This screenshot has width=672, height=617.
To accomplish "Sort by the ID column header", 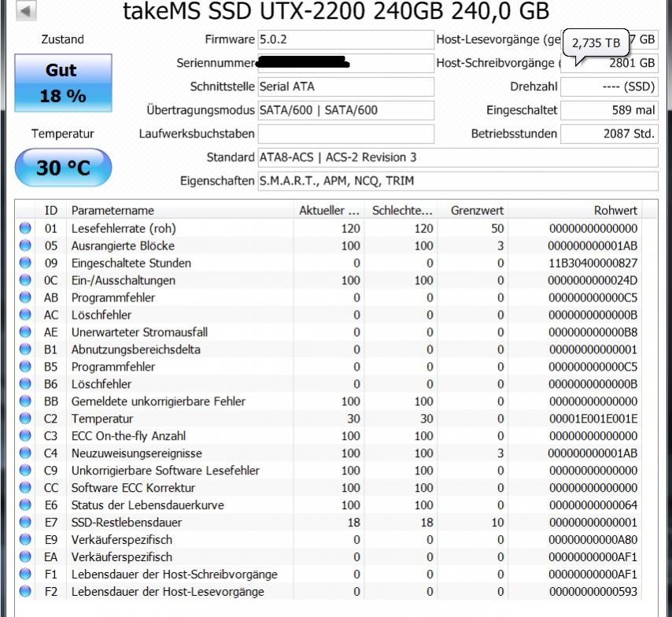I will pyautogui.click(x=51, y=211).
